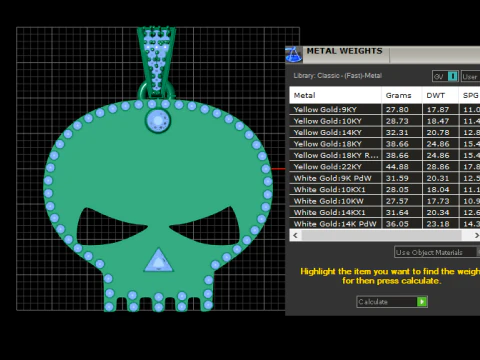Click the 31.64 grams value
The height and width of the screenshot is (360, 480).
397,212
